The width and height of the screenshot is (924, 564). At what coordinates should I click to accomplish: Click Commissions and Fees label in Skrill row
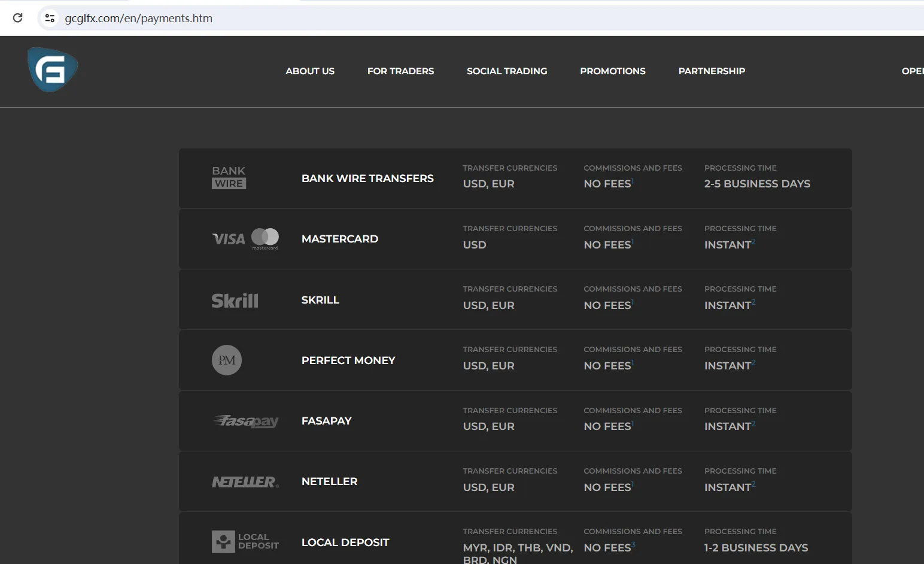pos(633,289)
